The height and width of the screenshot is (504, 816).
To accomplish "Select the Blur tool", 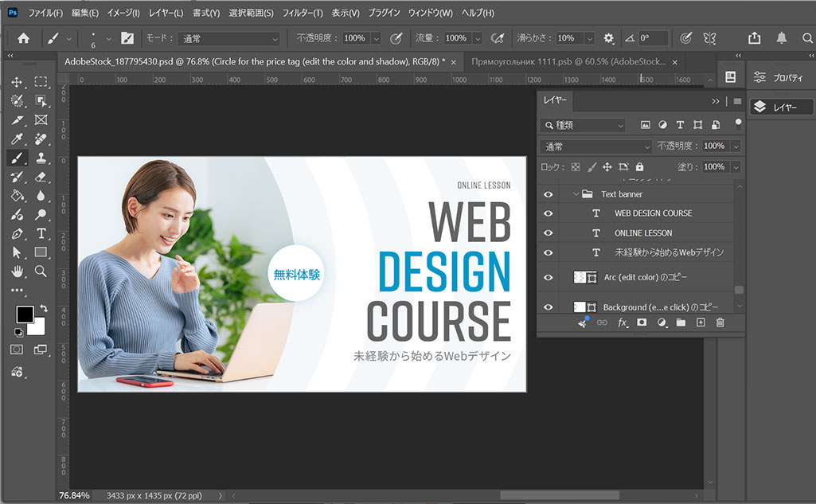I will [x=41, y=196].
